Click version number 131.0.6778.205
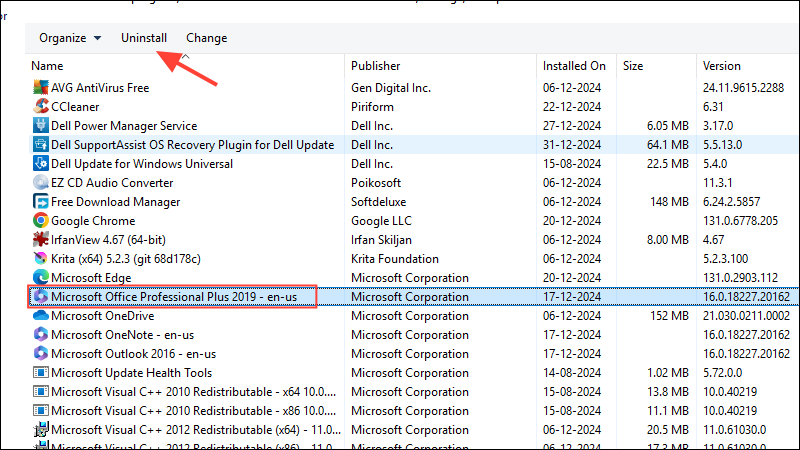This screenshot has width=800, height=450. point(740,221)
